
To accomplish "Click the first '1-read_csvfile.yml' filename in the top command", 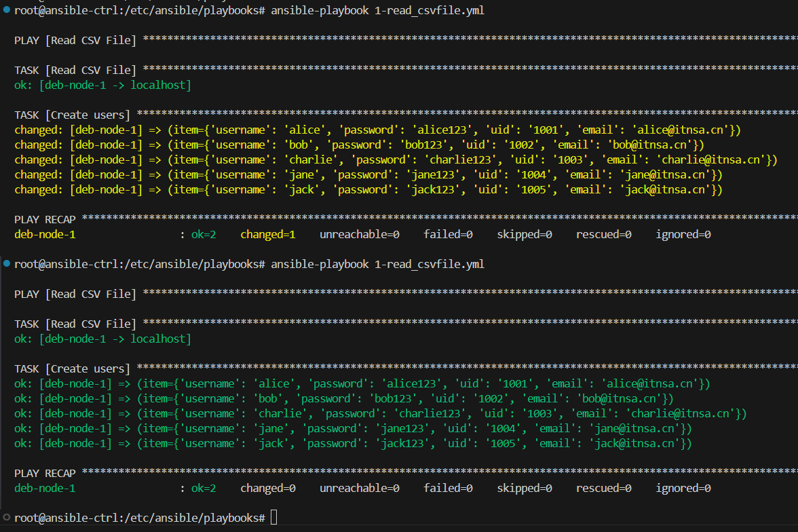I will pos(429,10).
